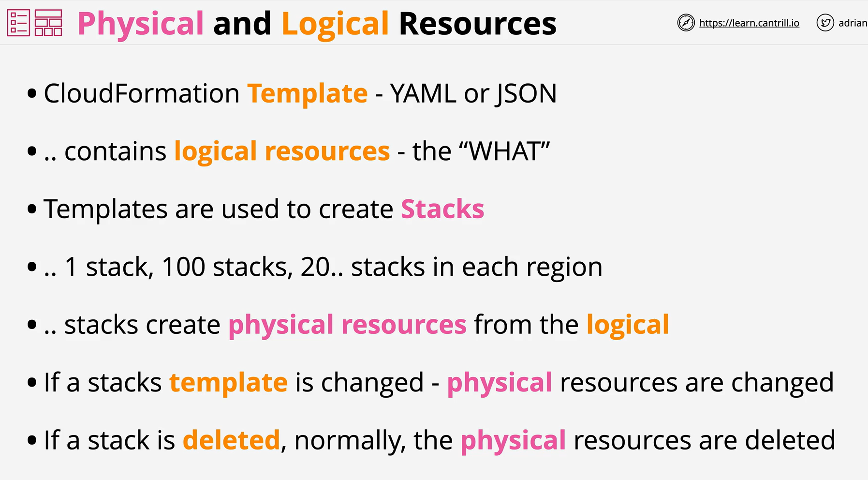Click the orange template word in sixth bullet
This screenshot has width=868, height=480.
(228, 383)
